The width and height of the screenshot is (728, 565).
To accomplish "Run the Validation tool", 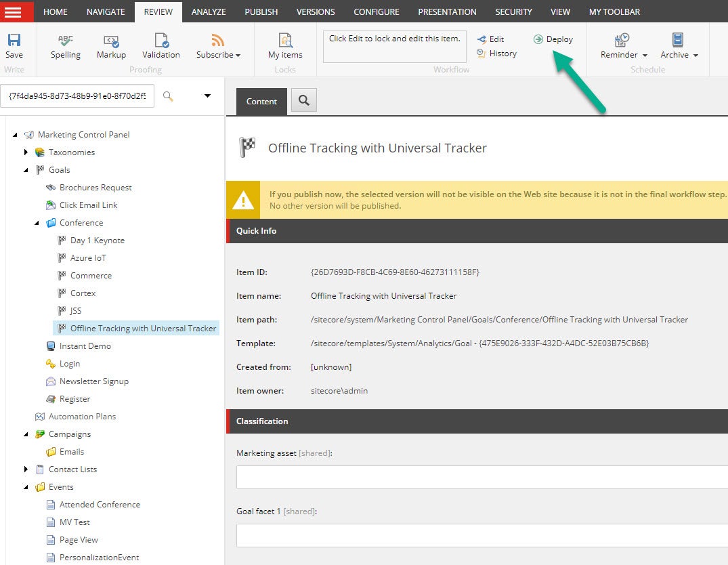I will (x=160, y=45).
